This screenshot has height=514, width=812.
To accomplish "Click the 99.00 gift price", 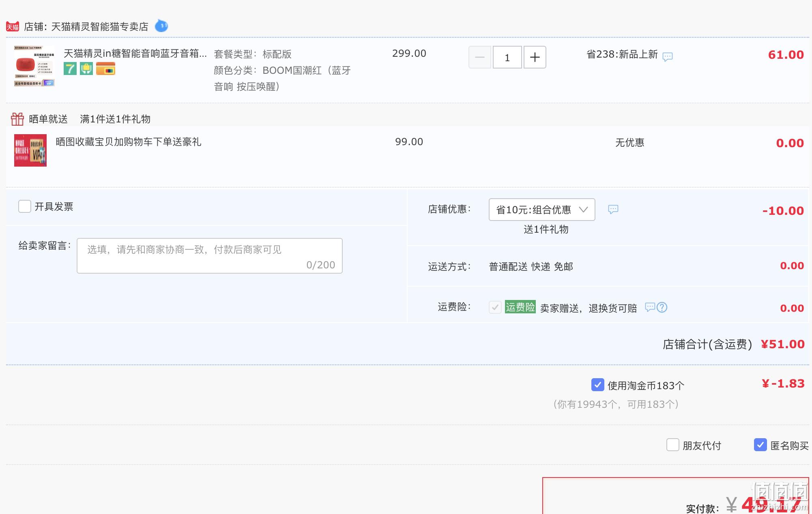I will 409,142.
